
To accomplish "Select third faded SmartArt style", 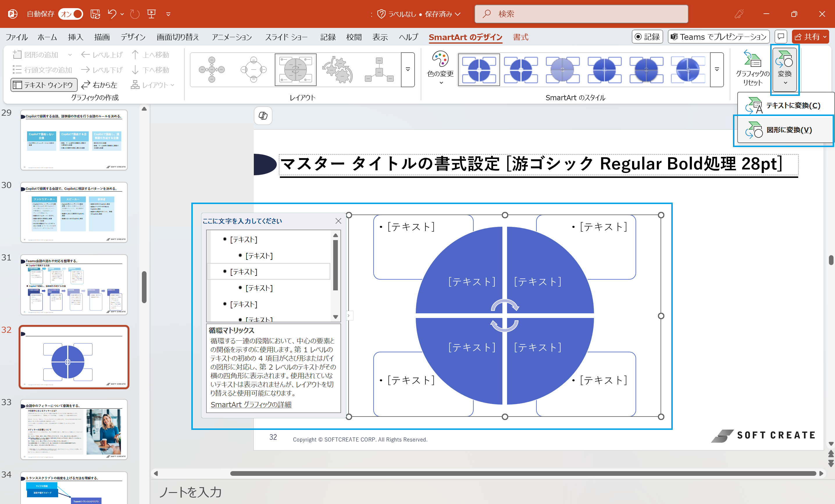I will coord(563,69).
